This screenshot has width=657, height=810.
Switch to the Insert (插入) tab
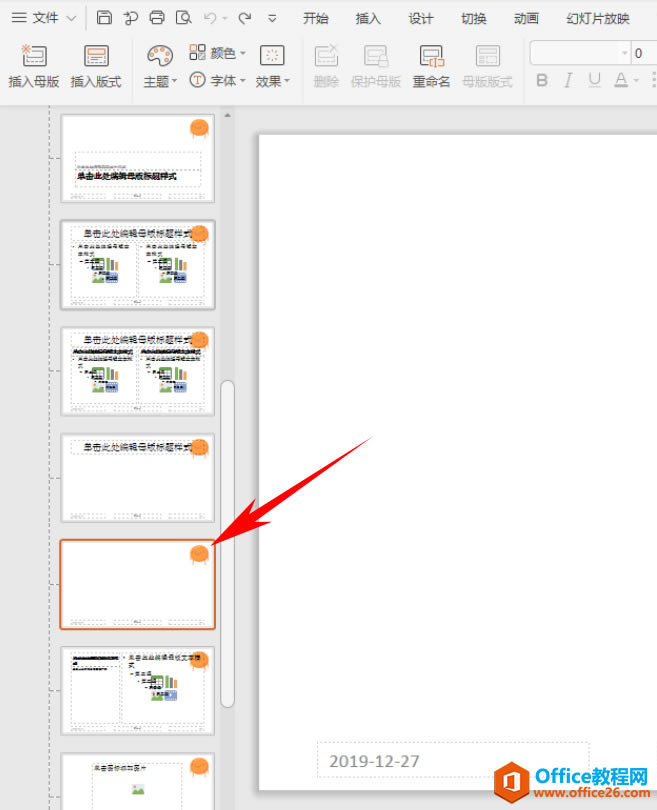(x=368, y=19)
